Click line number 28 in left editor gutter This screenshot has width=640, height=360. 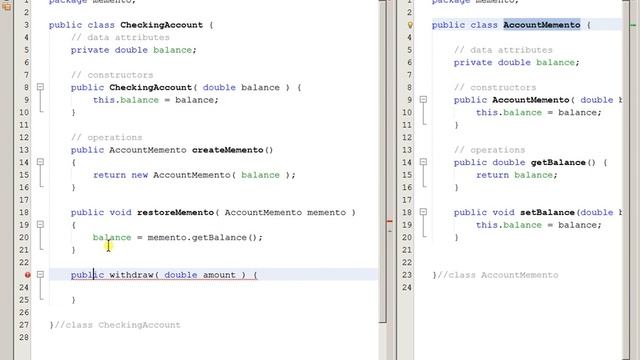24,337
